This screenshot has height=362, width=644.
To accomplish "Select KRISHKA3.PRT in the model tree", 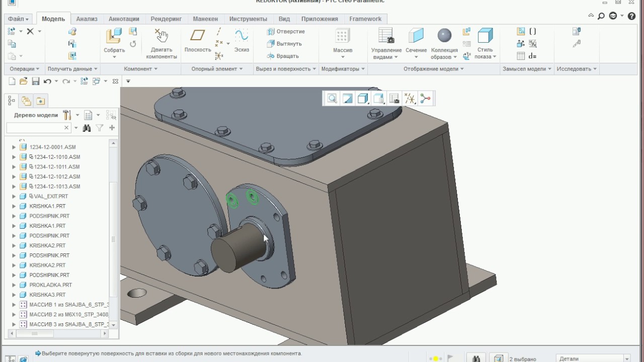I will point(47,295).
